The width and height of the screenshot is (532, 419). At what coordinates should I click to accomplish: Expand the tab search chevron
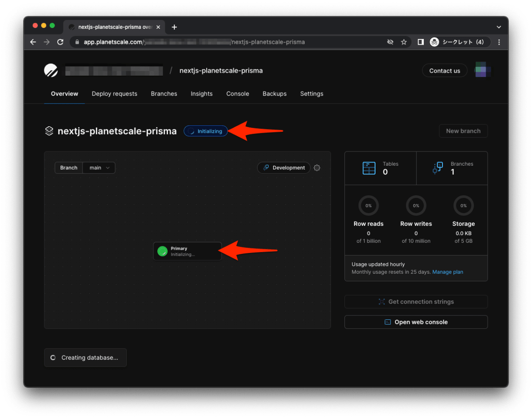click(499, 27)
